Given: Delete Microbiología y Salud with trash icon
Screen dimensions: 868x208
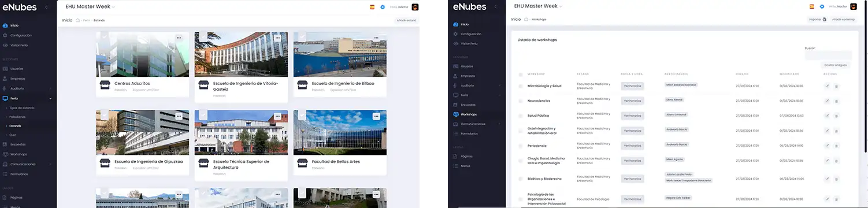Looking at the screenshot, I should point(836,86).
